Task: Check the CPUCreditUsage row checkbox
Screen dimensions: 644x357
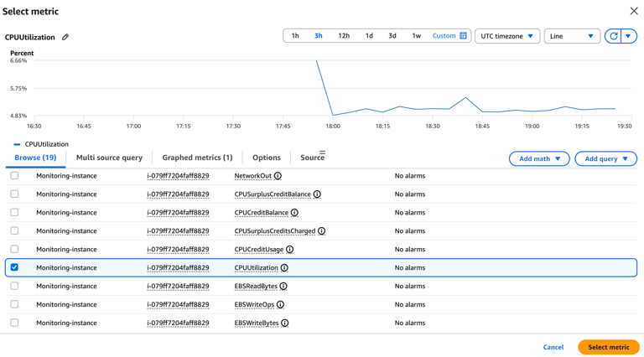Action: [x=14, y=249]
